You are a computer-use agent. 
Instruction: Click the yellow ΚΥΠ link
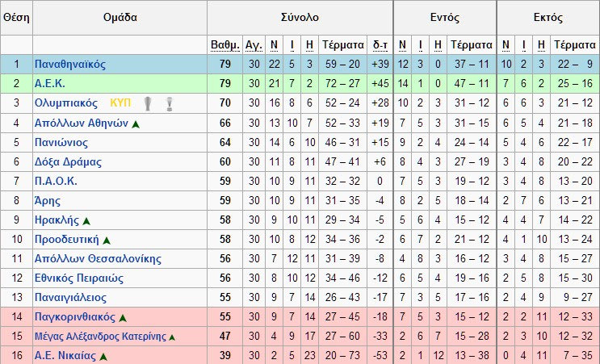click(120, 103)
